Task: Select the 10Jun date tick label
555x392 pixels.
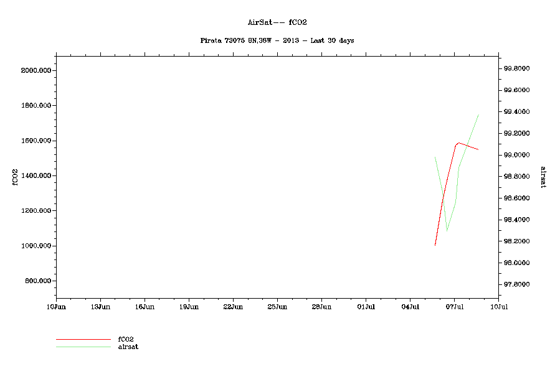Action: (56, 307)
